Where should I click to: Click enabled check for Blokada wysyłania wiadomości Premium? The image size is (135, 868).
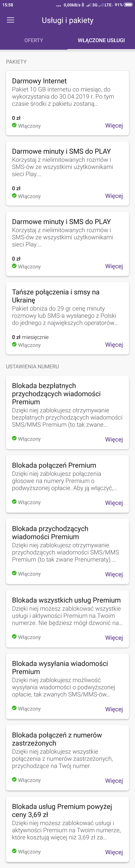click(x=14, y=708)
